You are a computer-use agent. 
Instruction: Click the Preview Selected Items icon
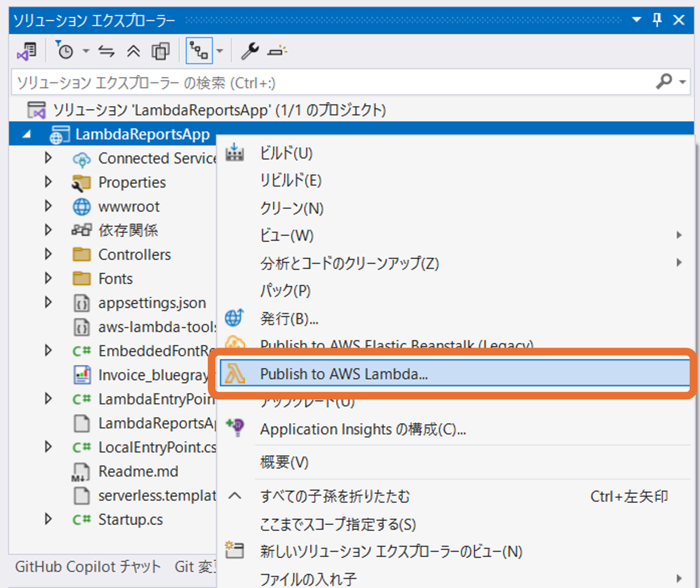pos(277,51)
